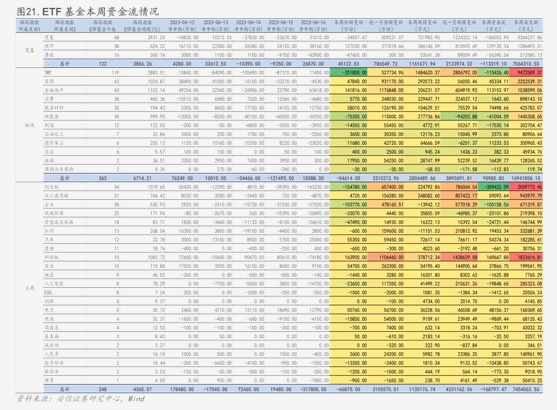This screenshot has width=557, height=410.
Task: Click the 金融地产 row label
Action: pyautogui.click(x=54, y=90)
